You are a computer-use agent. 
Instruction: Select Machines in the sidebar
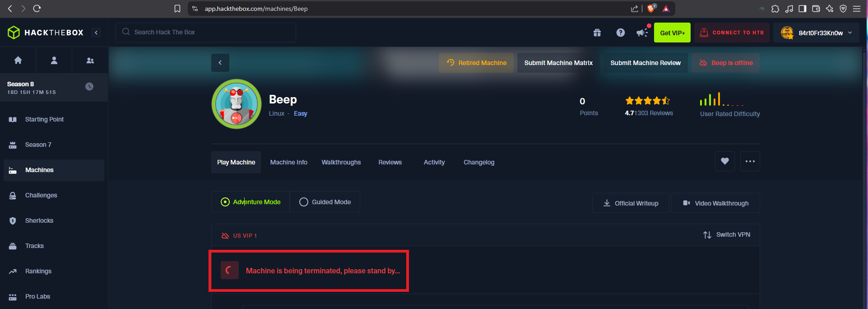pos(54,170)
